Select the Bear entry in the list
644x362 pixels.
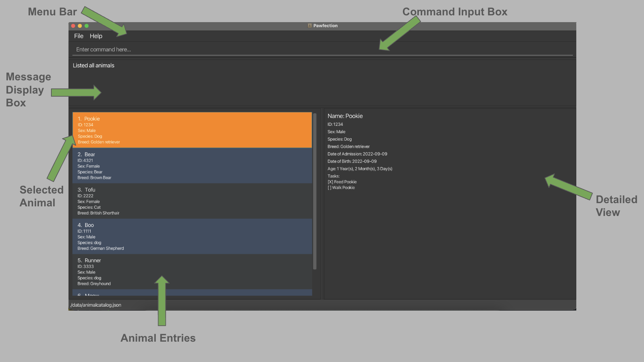[192, 166]
